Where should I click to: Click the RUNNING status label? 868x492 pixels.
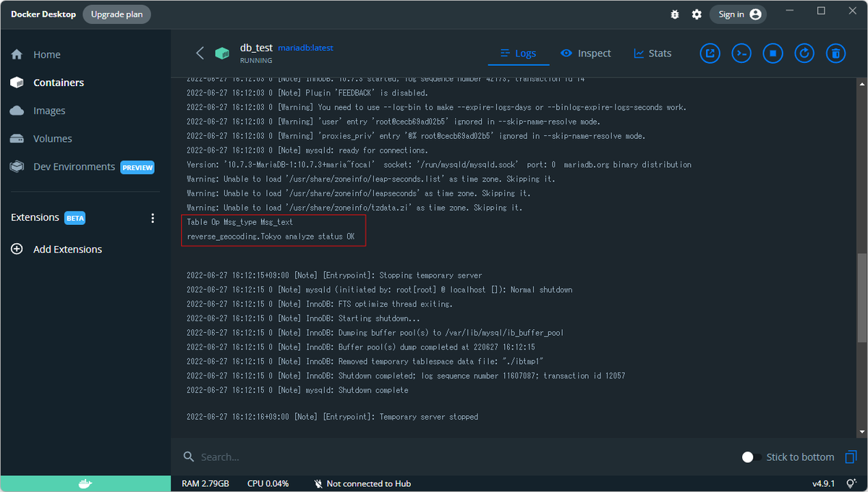pos(256,61)
